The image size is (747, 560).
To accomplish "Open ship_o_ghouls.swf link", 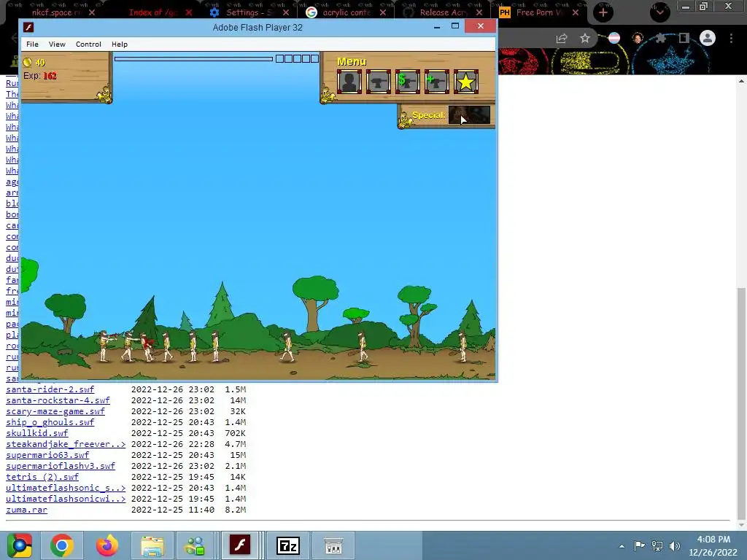I will point(50,422).
